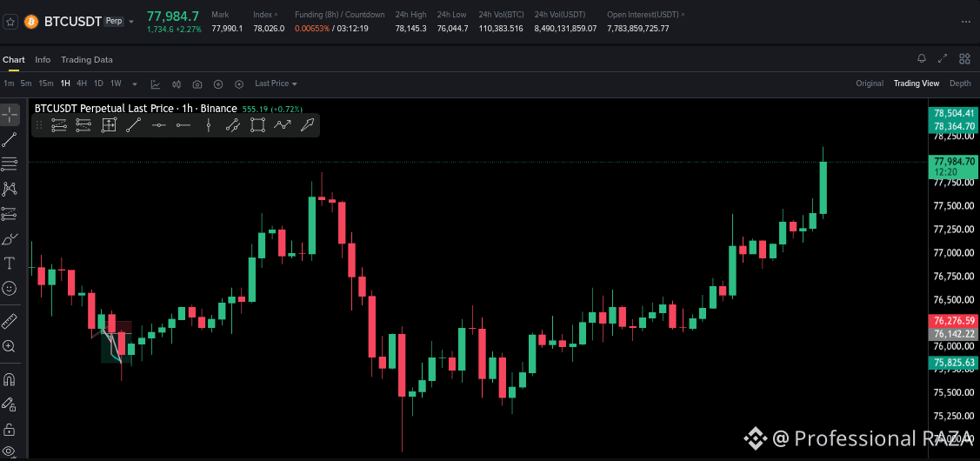
Task: Select the trend line tool in left sidebar
Action: point(10,139)
